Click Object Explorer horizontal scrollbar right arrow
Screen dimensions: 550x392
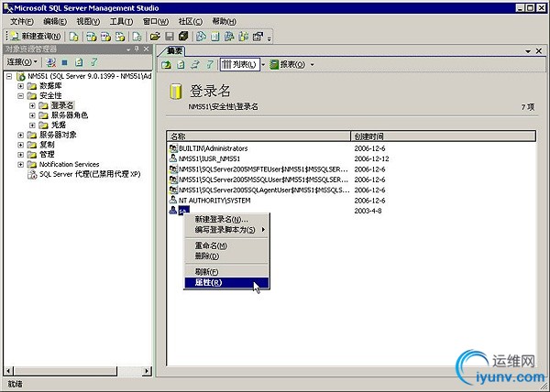point(148,371)
